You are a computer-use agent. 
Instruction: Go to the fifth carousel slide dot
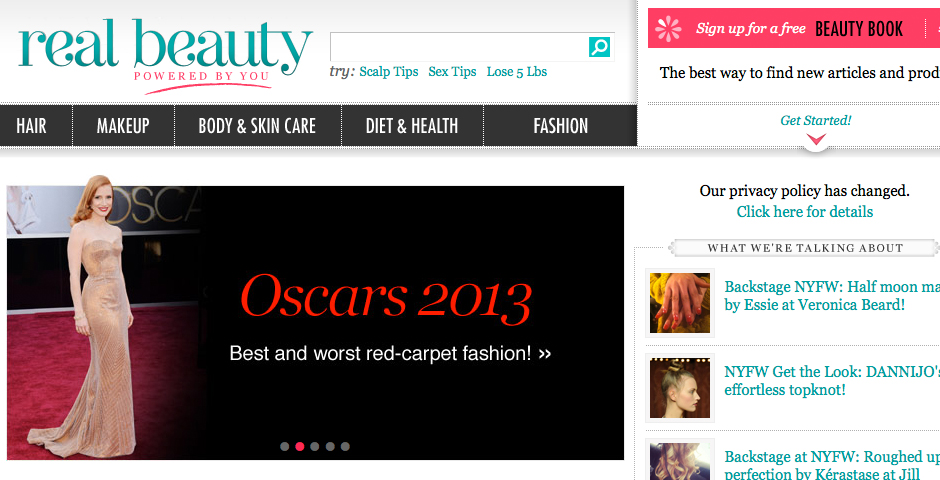tap(345, 446)
